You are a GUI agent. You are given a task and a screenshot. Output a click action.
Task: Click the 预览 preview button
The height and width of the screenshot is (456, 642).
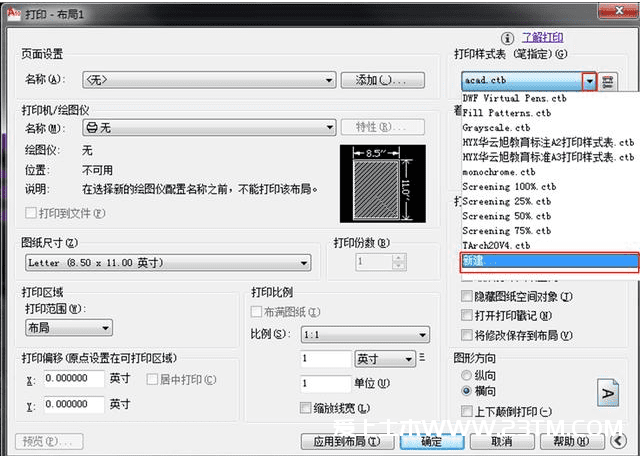click(49, 441)
